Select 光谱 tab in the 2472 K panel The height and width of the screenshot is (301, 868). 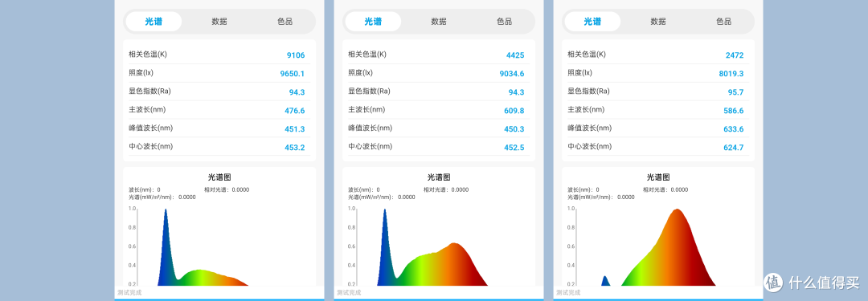592,22
